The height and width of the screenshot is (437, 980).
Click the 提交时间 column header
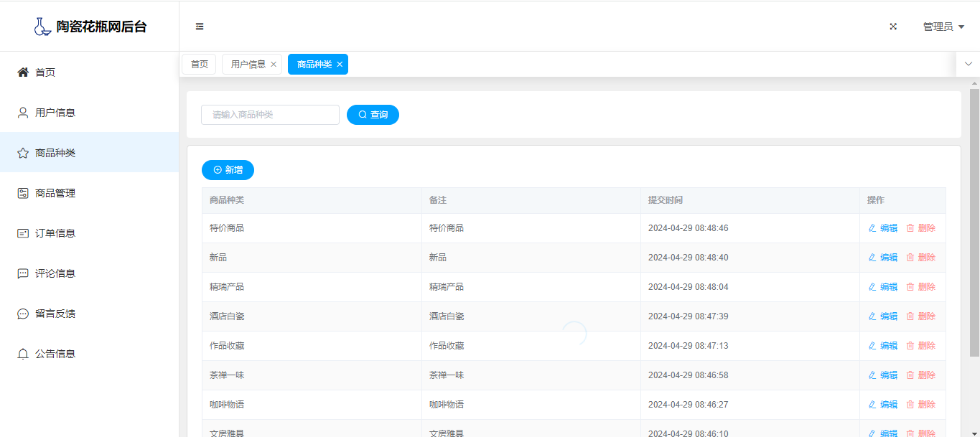coord(750,200)
